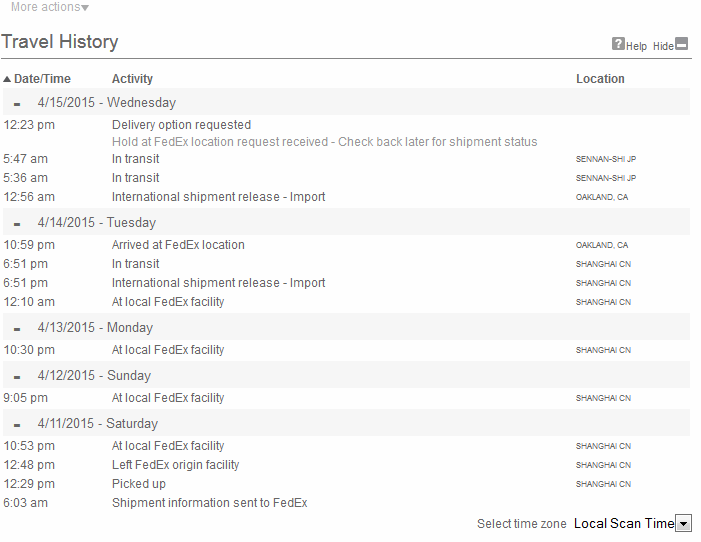Open the More actions dropdown
This screenshot has height=542, width=701.
[x=50, y=7]
